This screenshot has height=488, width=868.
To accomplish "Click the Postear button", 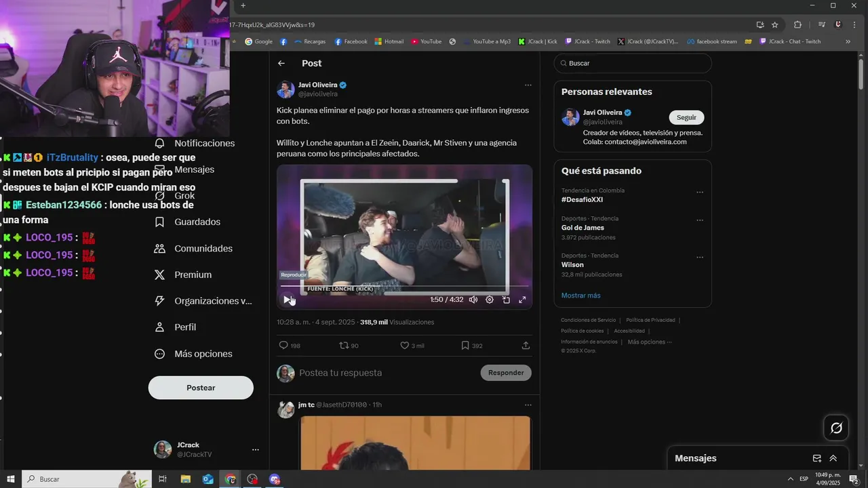I will pos(201,388).
